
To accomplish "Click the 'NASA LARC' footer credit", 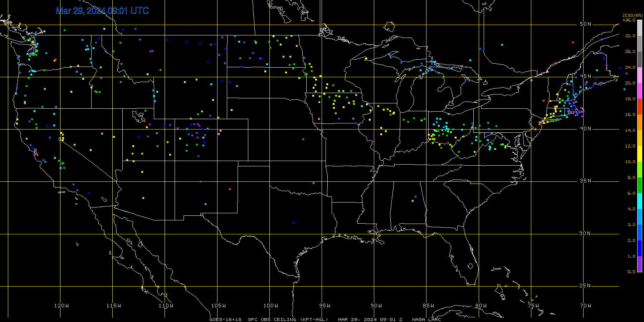I will point(426,319).
